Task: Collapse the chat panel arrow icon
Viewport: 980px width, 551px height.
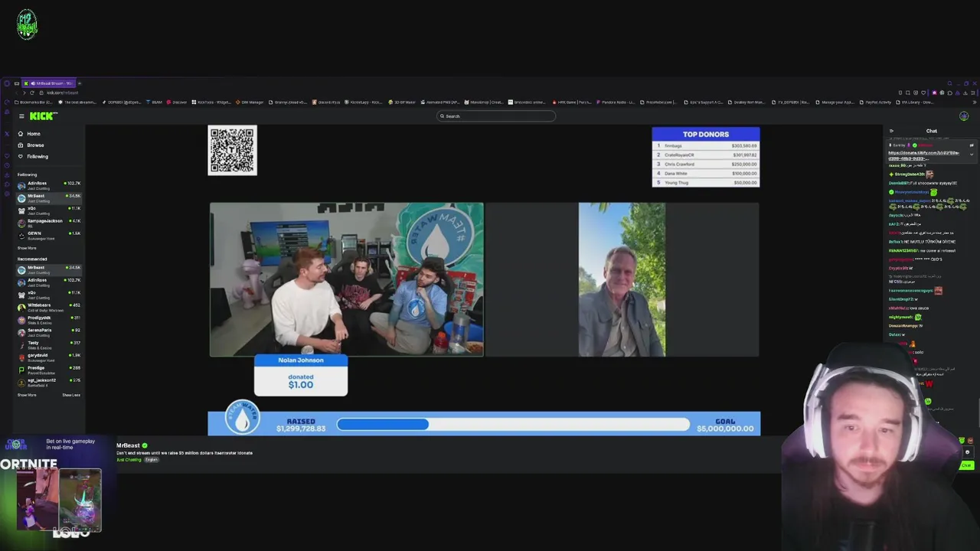Action: [x=891, y=131]
